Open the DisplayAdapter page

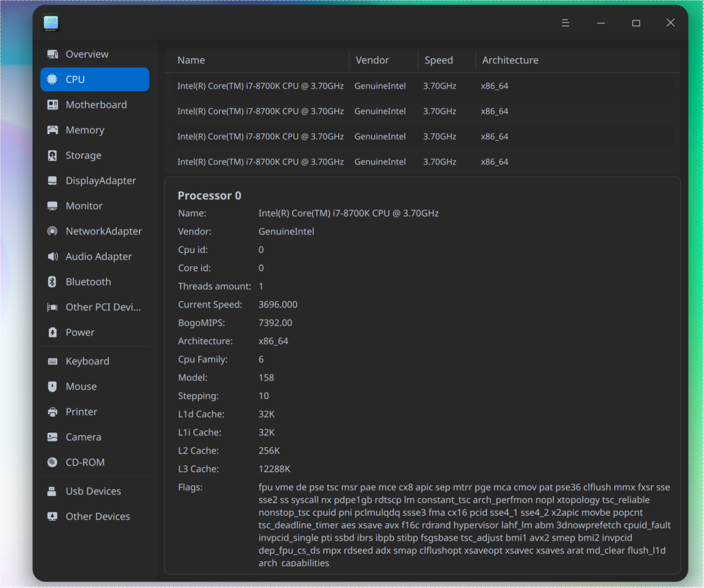95,181
